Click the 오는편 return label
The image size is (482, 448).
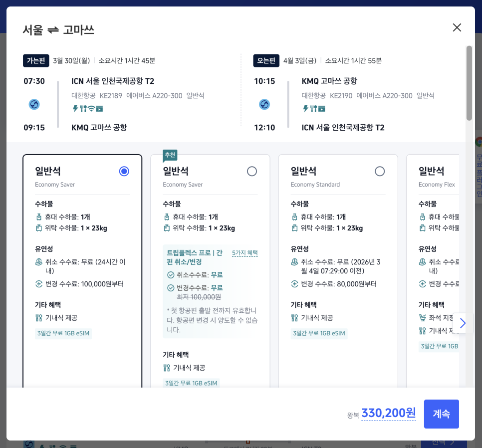266,60
